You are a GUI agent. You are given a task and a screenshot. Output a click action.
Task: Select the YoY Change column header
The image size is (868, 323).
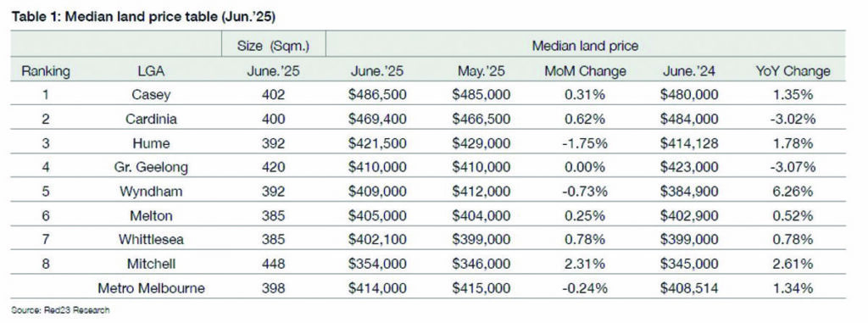793,71
